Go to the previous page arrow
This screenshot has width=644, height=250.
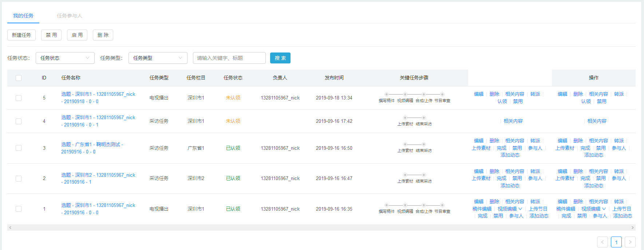(x=602, y=242)
